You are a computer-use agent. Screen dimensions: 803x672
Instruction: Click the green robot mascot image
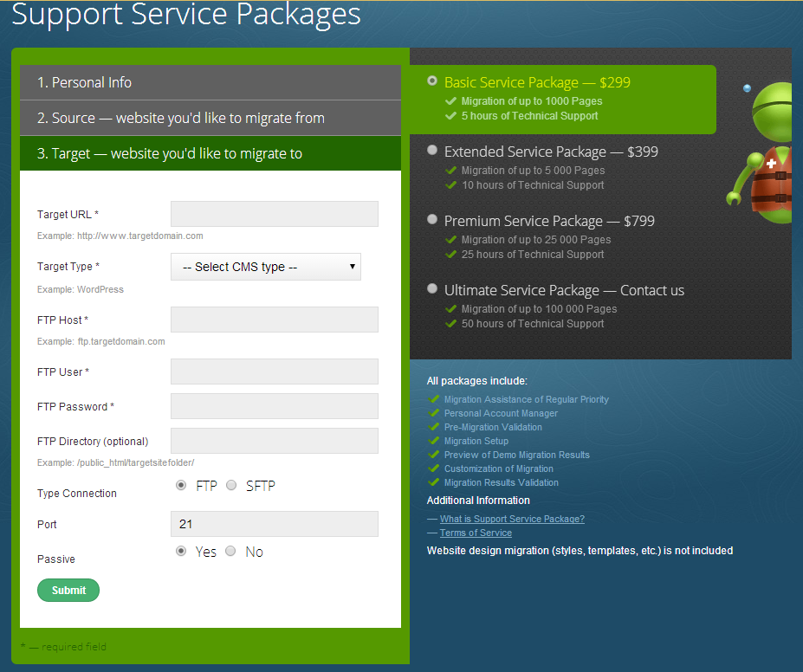point(759,153)
